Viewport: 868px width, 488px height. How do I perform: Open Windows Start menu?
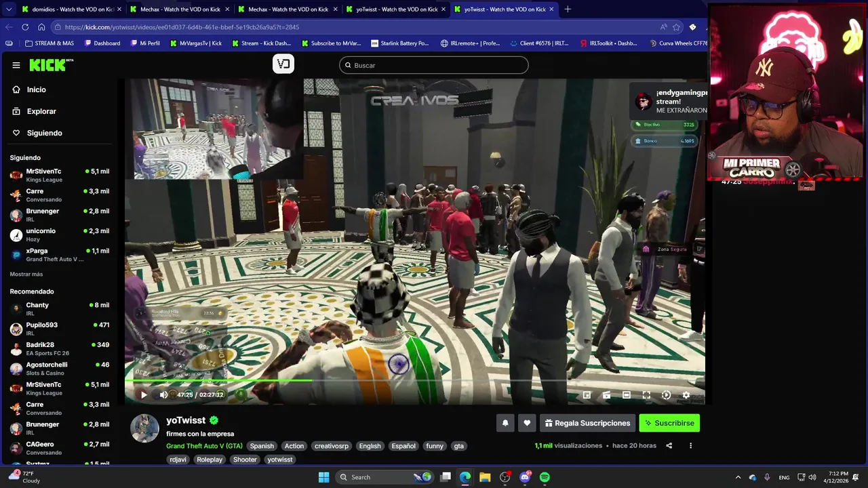323,477
